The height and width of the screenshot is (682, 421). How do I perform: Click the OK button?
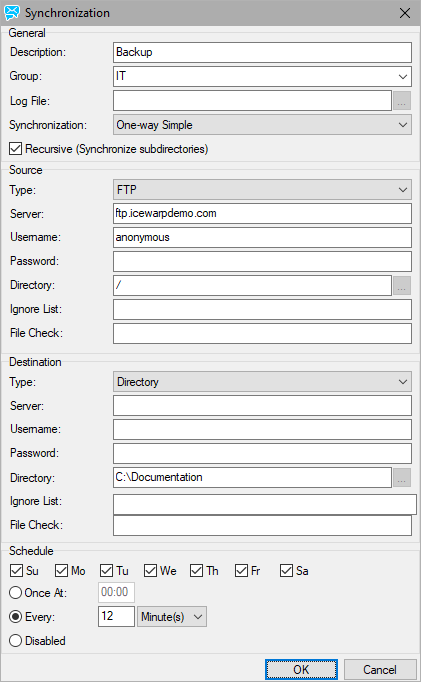[301, 669]
